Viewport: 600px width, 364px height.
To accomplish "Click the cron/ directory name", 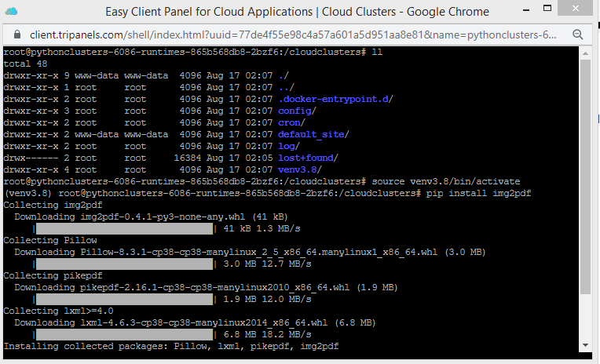I will tap(291, 122).
